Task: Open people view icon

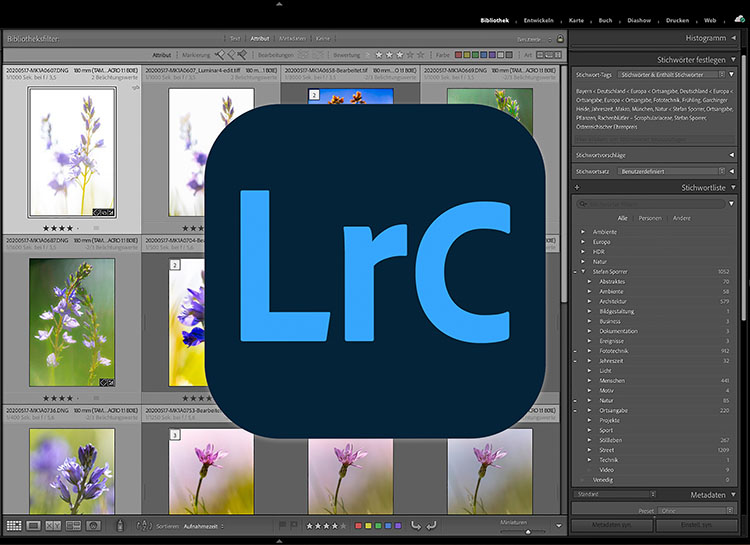Action: tap(94, 525)
